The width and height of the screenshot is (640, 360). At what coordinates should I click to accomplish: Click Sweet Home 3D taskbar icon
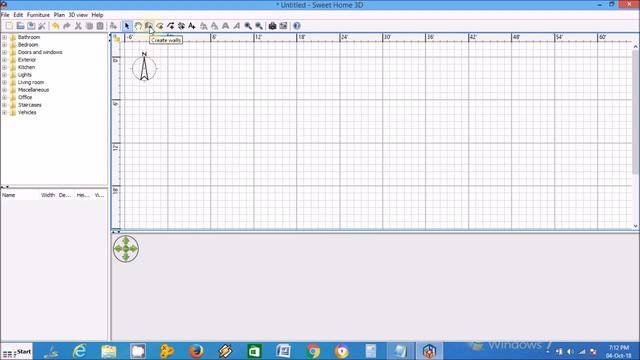[429, 351]
